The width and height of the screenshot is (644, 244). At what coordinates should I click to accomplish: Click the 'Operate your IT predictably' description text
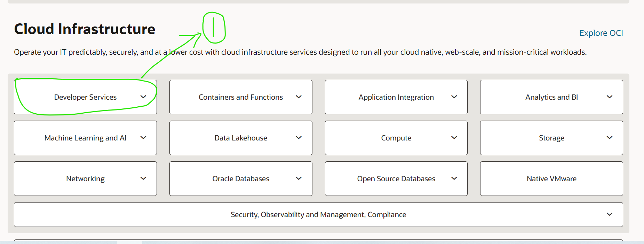[x=300, y=52]
